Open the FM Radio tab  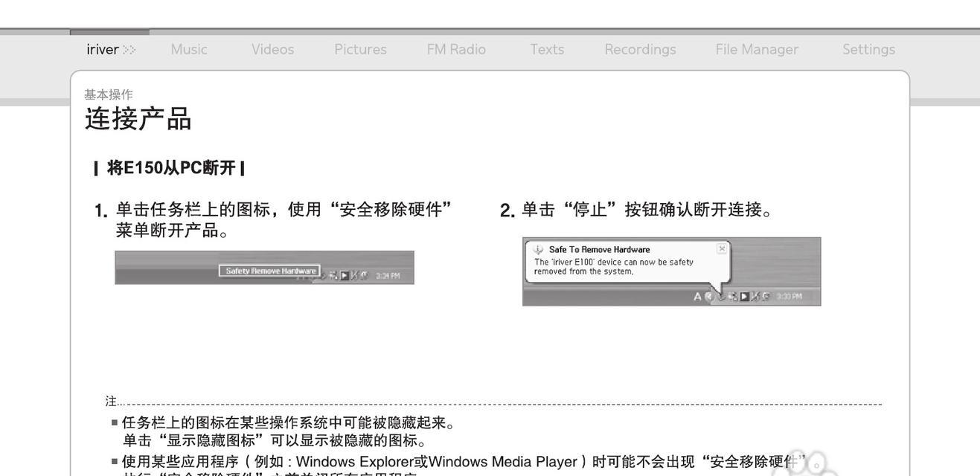(456, 50)
